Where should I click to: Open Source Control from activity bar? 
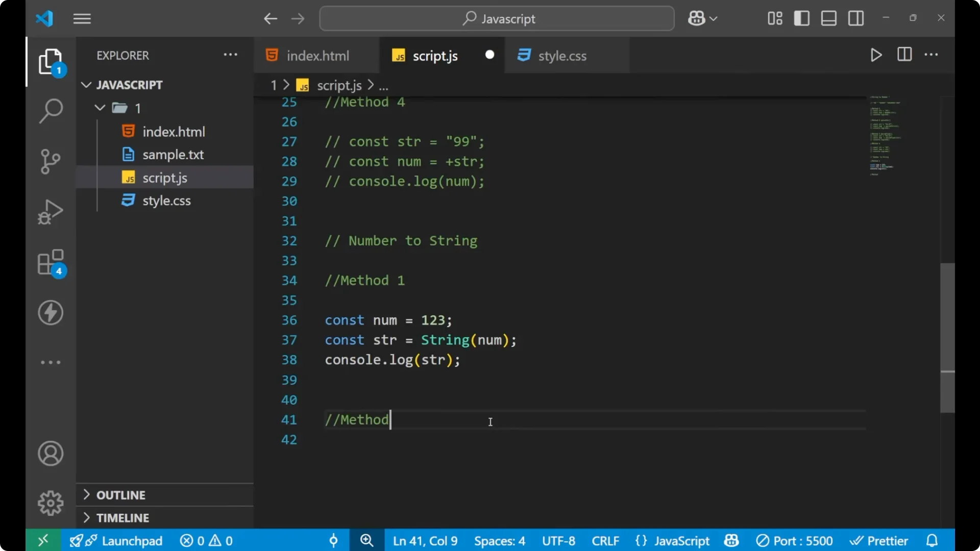(x=51, y=161)
